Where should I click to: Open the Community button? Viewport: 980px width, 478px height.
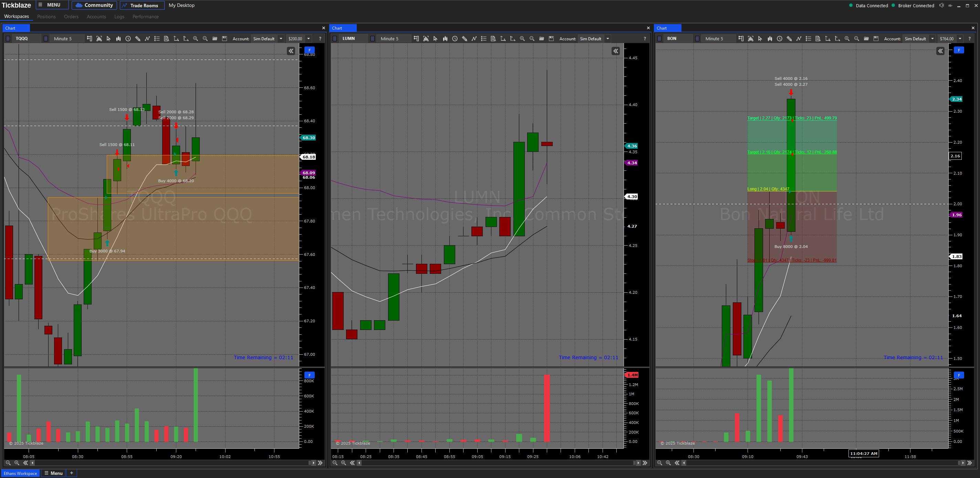coord(94,5)
